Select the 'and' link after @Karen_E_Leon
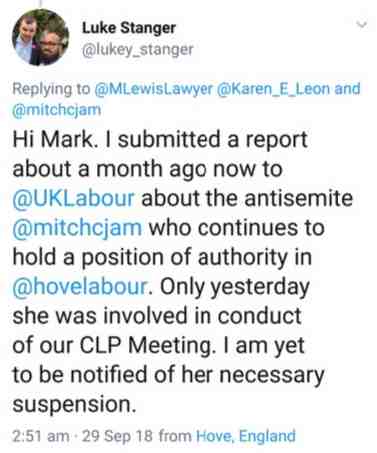 [347, 89]
